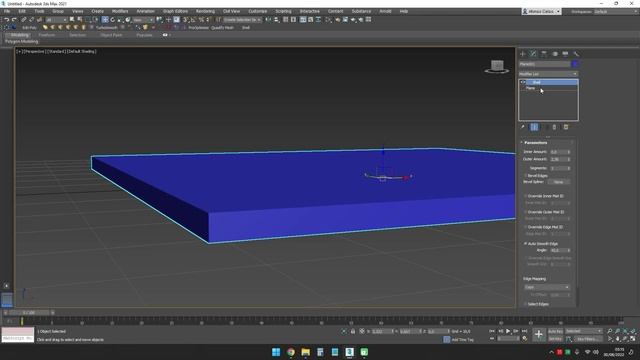640x360 pixels.
Task: Open the Modifiers menu
Action: pos(120,11)
